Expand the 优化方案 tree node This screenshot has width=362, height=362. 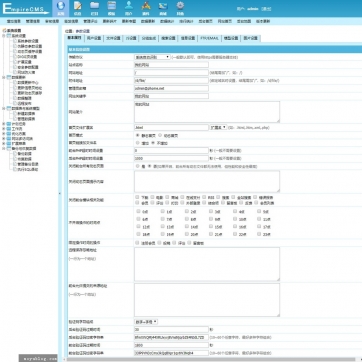pyautogui.click(x=4, y=134)
